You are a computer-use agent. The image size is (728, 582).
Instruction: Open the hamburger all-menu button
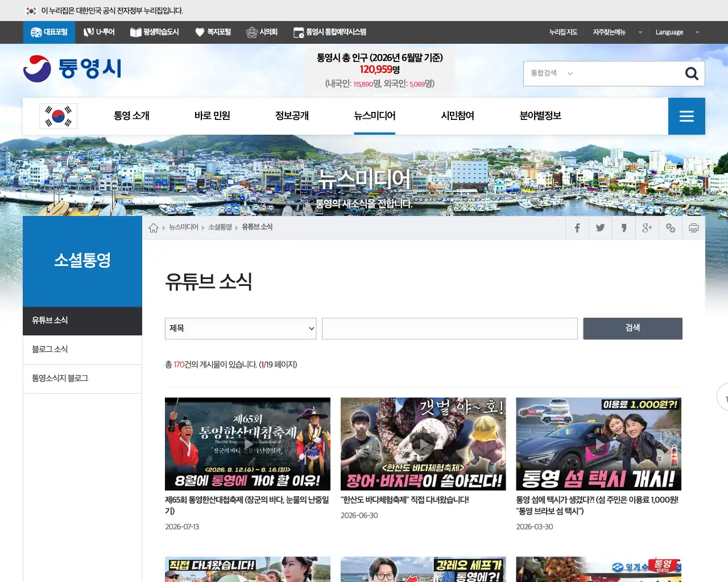686,116
